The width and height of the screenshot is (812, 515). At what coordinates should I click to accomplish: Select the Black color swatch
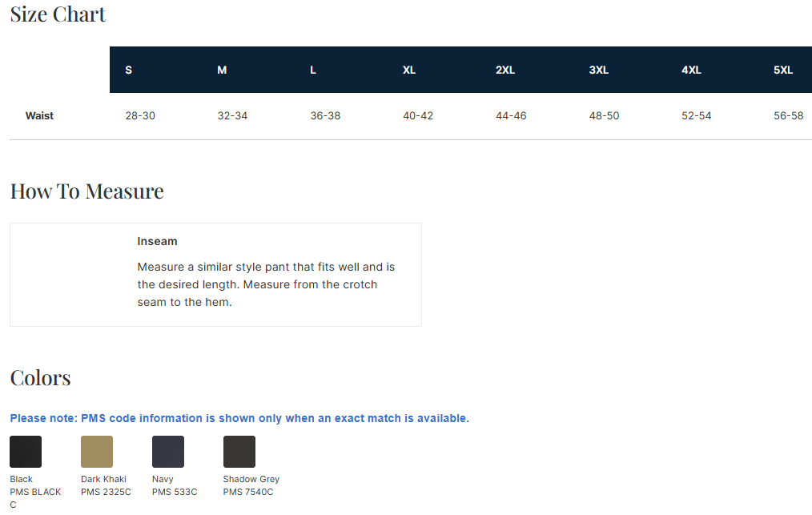(26, 452)
